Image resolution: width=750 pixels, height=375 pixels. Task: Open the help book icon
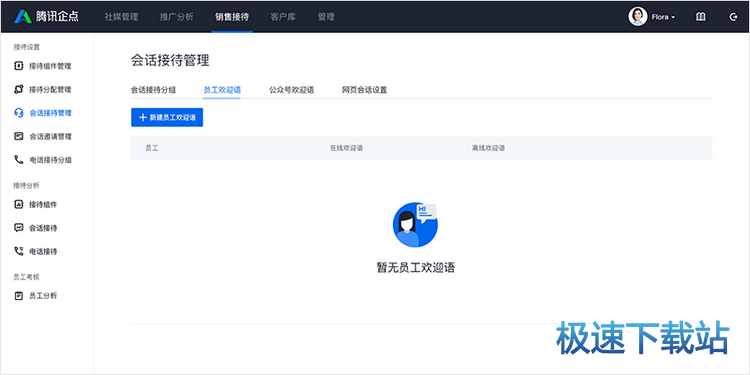(x=700, y=17)
